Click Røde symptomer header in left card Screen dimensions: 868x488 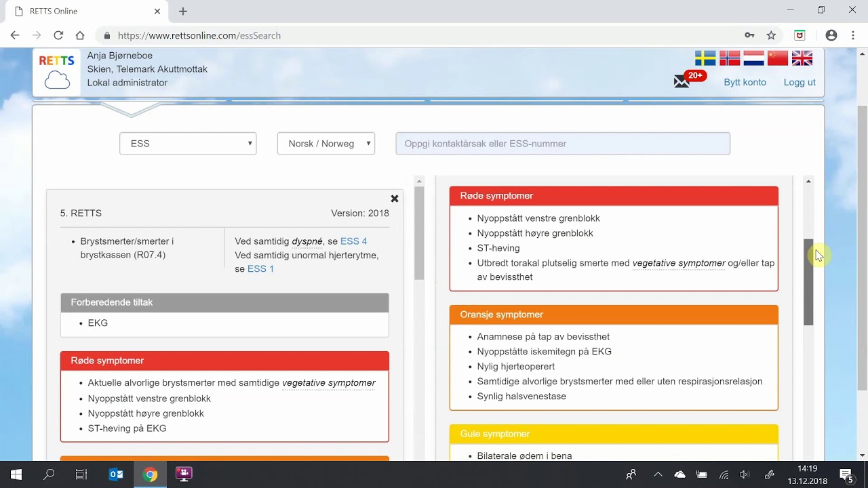tap(224, 361)
